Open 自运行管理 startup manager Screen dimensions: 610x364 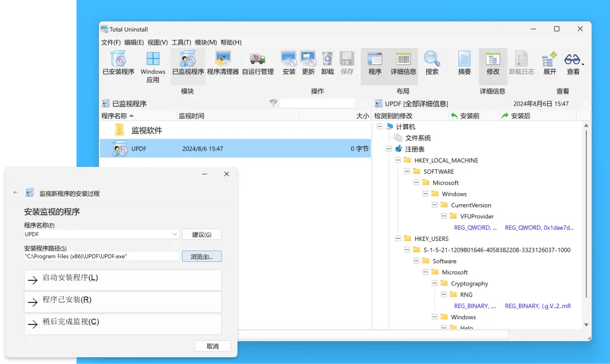pos(258,63)
